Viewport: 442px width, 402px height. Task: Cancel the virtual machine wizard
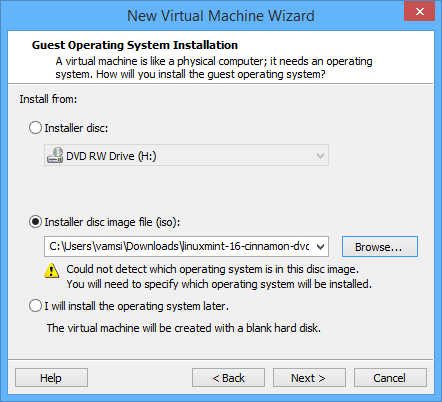[390, 378]
